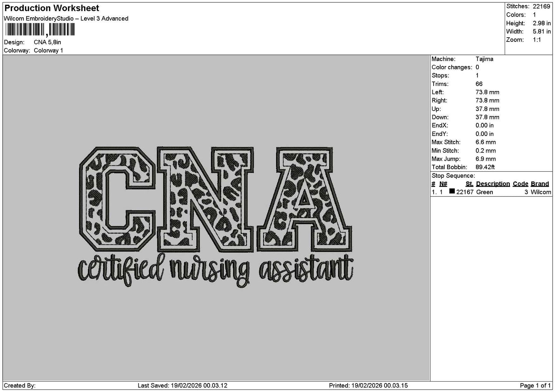Click the 'N#' column header
Screen dimensions: 555x392
443,184
